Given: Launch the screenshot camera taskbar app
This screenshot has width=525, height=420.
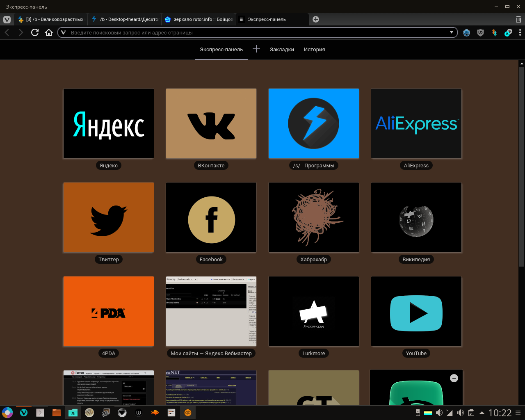Looking at the screenshot, I should coord(106,413).
